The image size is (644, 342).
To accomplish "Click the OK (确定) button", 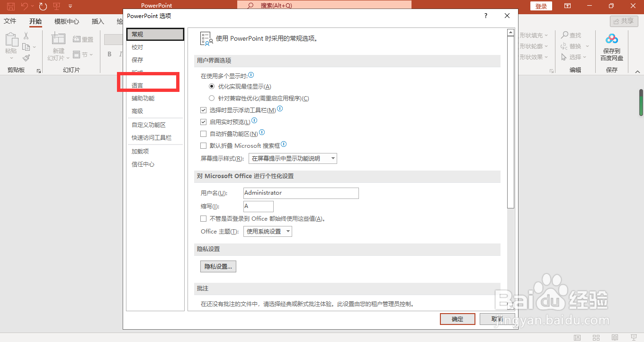I will (457, 319).
